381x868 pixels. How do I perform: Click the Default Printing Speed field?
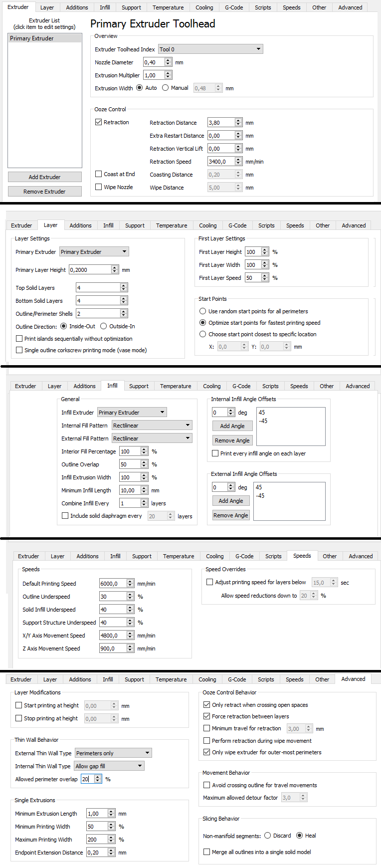coord(113,584)
